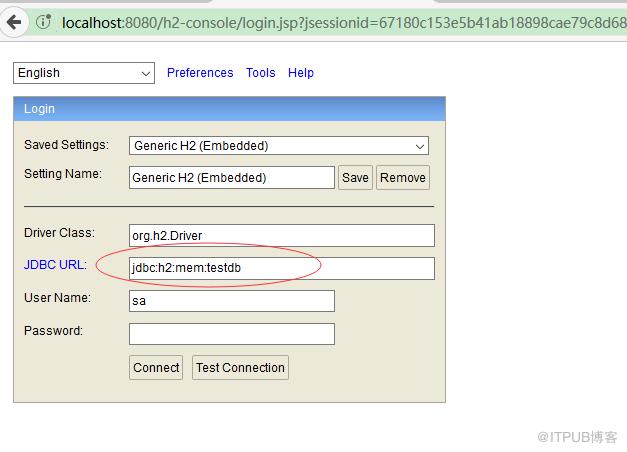The image size is (627, 452).
Task: Click the User Name field containing sa
Action: [x=232, y=301]
